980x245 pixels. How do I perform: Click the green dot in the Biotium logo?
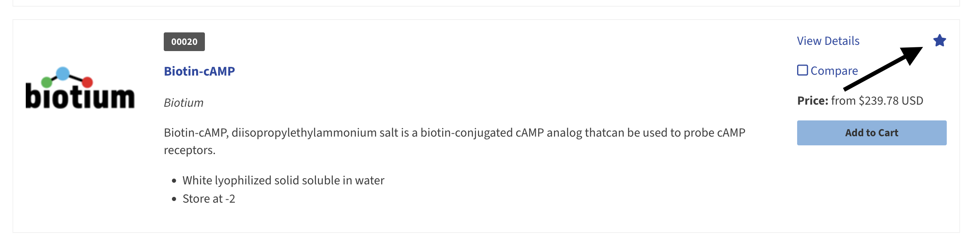coord(47,82)
